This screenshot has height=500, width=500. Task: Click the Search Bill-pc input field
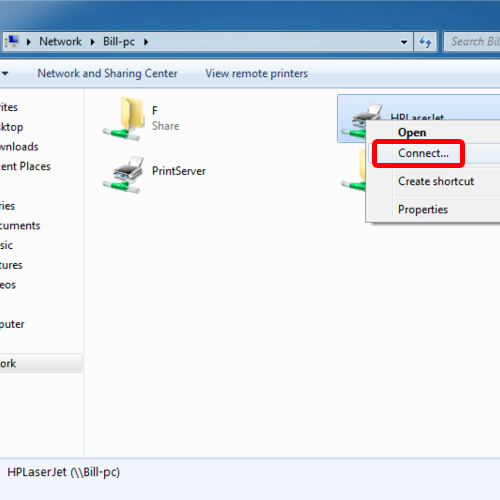point(472,42)
